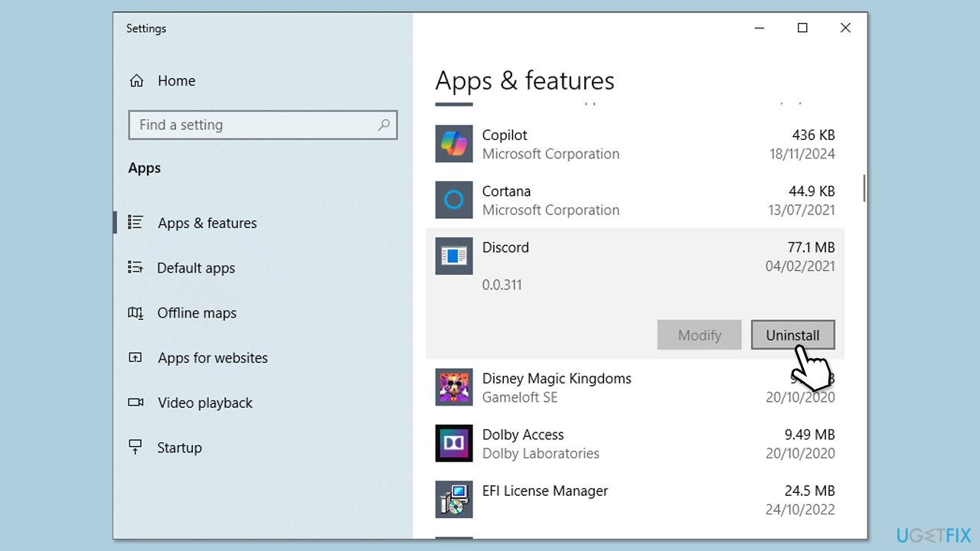Click the Default apps icon
This screenshot has width=980, height=551.
[x=136, y=268]
